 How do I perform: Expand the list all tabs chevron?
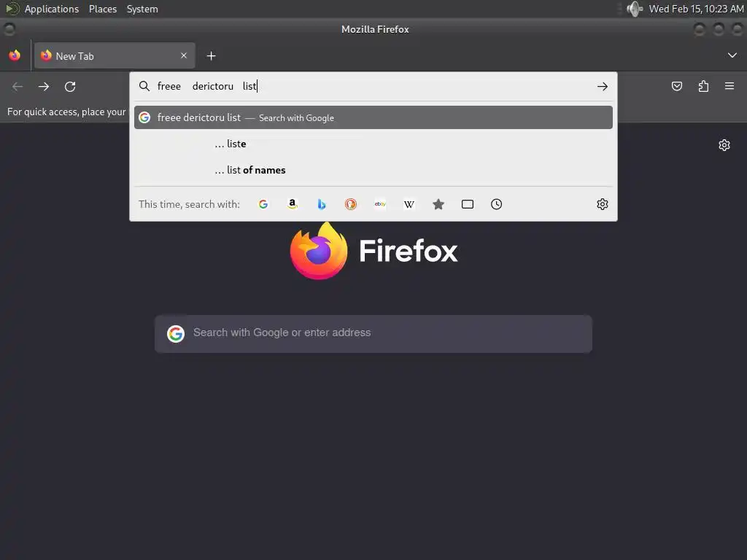[x=732, y=55]
